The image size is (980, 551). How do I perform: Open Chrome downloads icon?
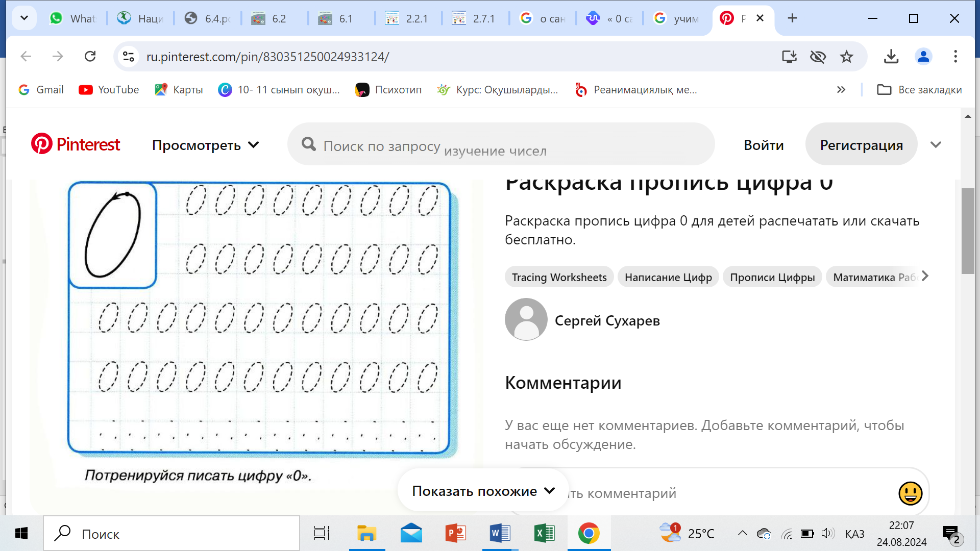click(x=891, y=57)
